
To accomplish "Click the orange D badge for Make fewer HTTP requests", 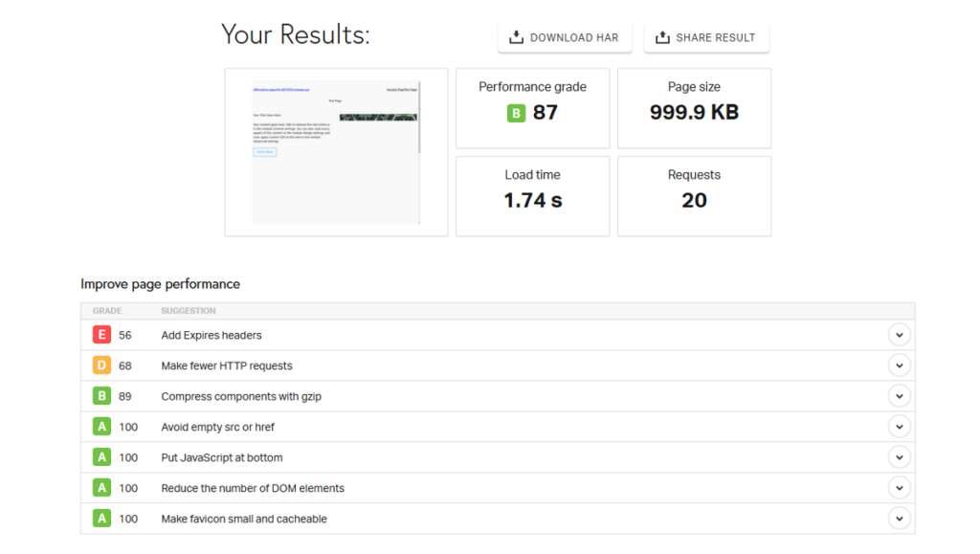I will pos(101,366).
